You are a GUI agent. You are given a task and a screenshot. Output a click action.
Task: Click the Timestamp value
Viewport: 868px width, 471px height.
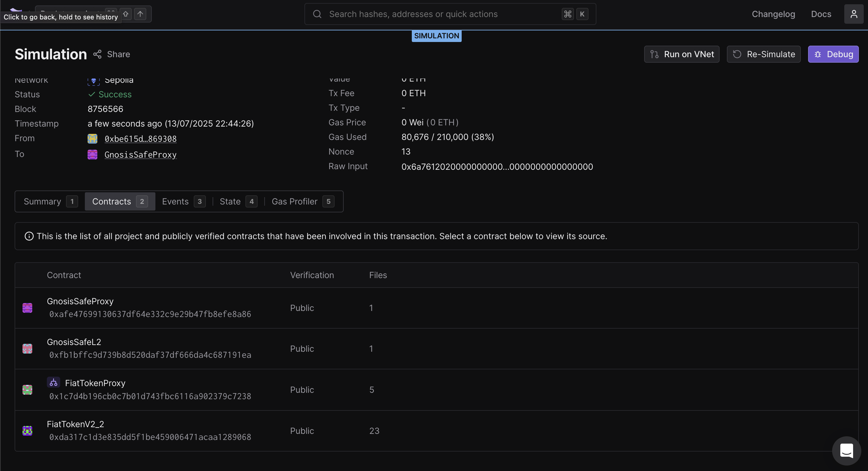(171, 124)
